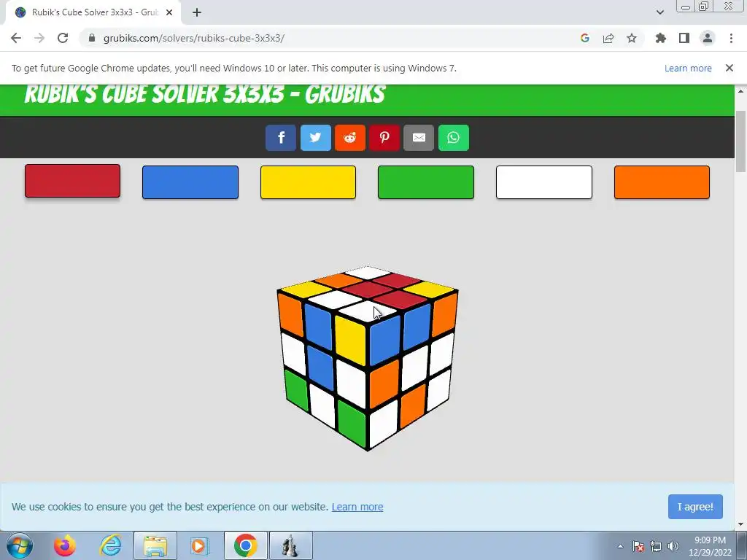Reload the current page
The height and width of the screenshot is (560, 747).
63,38
